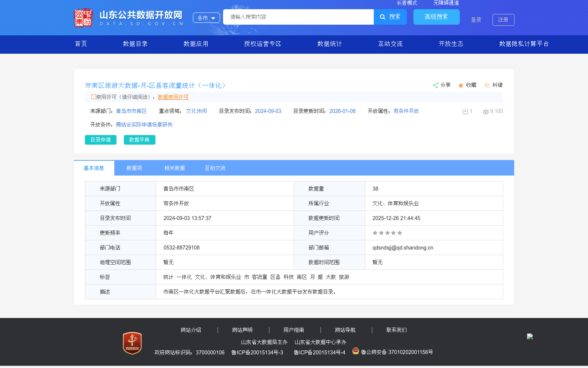
Task: Open the 数据使用许可 license link
Action: (x=173, y=97)
